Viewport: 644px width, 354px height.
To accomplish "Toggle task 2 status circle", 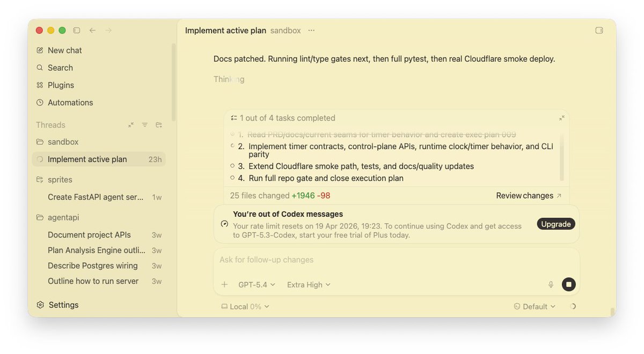I will tap(232, 146).
